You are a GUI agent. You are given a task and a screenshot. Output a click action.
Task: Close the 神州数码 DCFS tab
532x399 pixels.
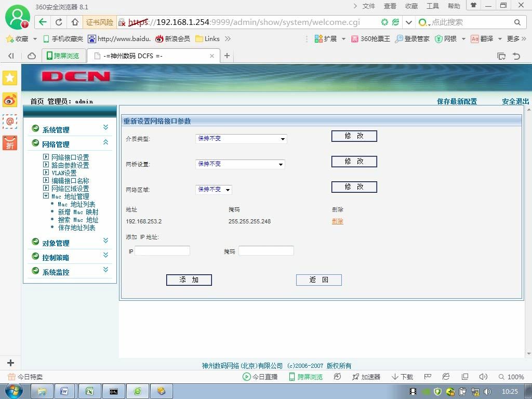[212, 56]
